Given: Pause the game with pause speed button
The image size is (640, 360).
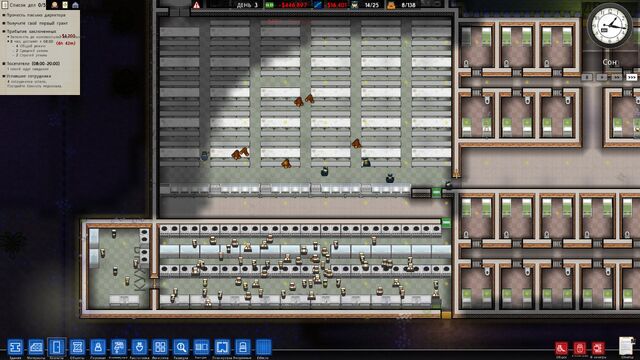Looking at the screenshot, I should (587, 77).
